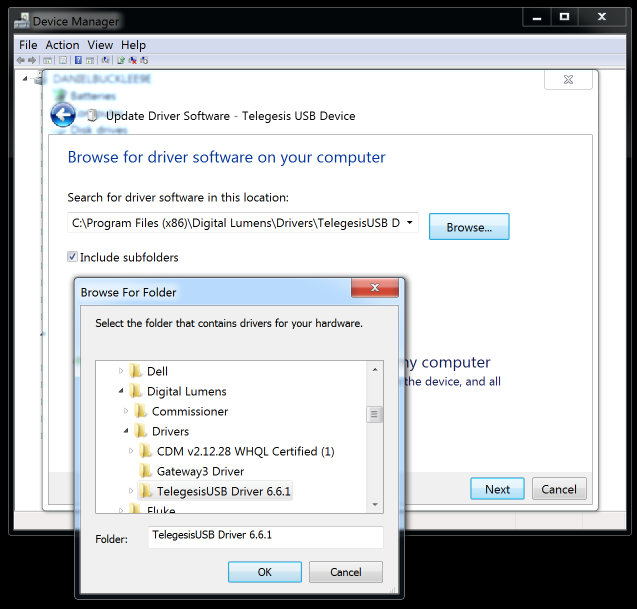Uncheck the Include subfolders checkbox
Image resolution: width=637 pixels, height=609 pixels.
coord(72,256)
